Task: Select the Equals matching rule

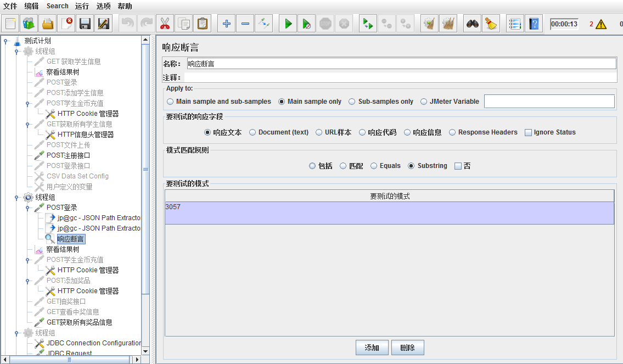Action: (374, 166)
